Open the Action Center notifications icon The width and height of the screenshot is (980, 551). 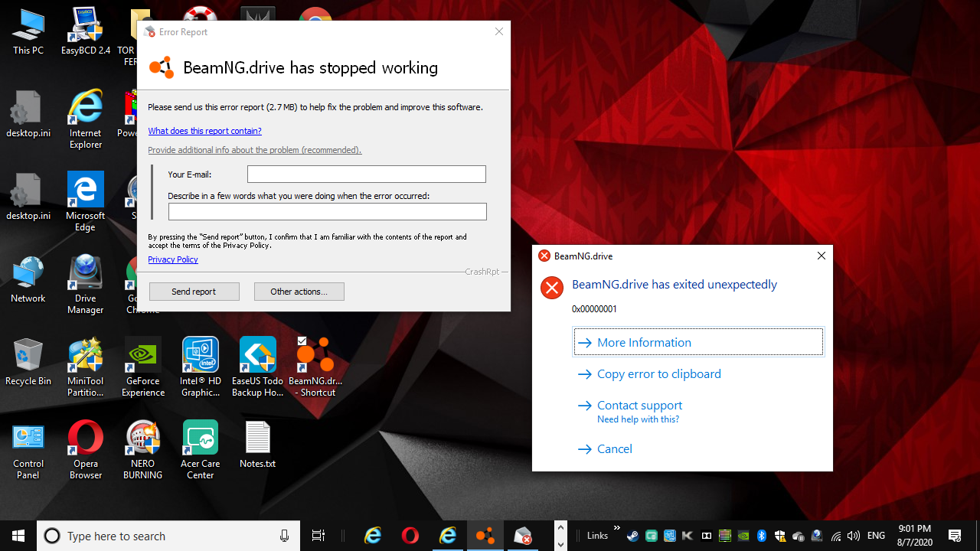(955, 536)
